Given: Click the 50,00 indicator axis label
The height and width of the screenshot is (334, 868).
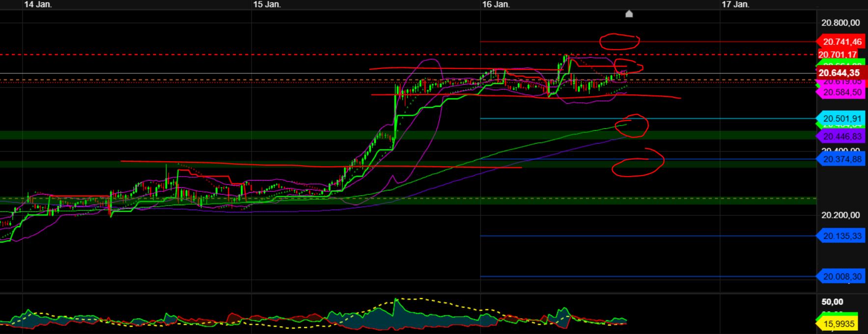Looking at the screenshot, I should click(x=832, y=302).
